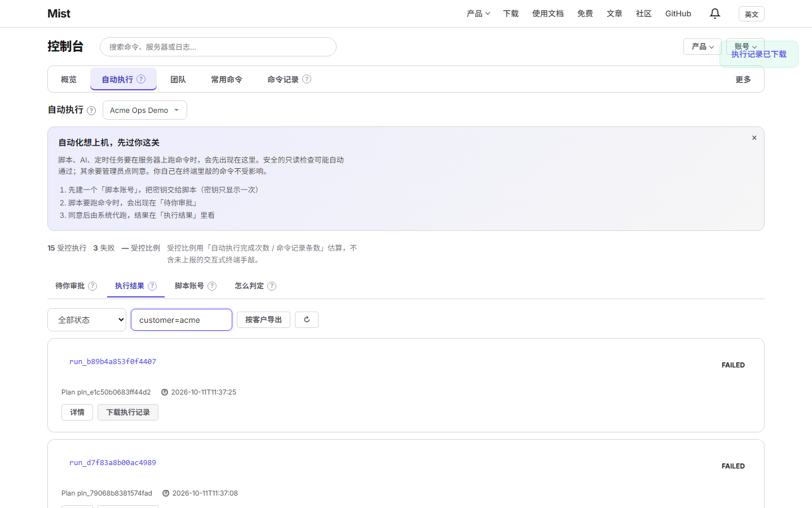Switch to the 常用命令 tab
812x508 pixels.
(227, 80)
